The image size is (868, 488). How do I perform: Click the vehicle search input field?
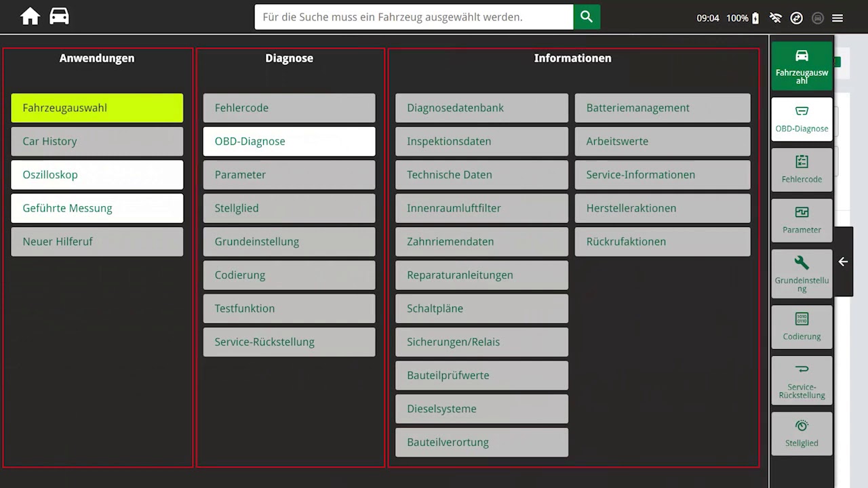(x=414, y=17)
